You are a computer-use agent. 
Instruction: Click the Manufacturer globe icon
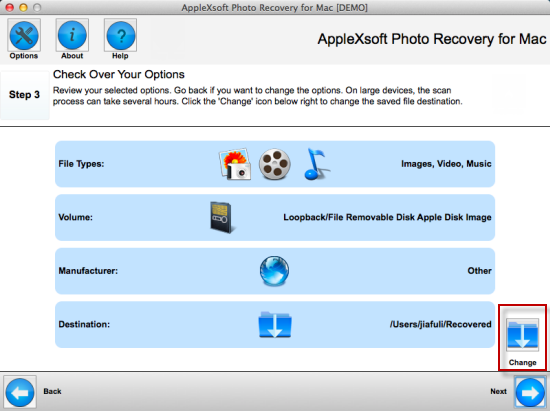pyautogui.click(x=274, y=271)
